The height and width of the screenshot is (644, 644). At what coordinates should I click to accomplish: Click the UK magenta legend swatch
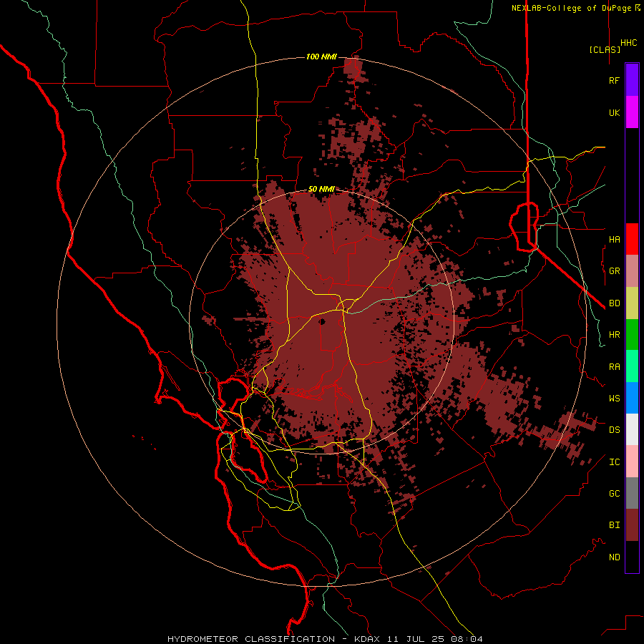point(632,112)
